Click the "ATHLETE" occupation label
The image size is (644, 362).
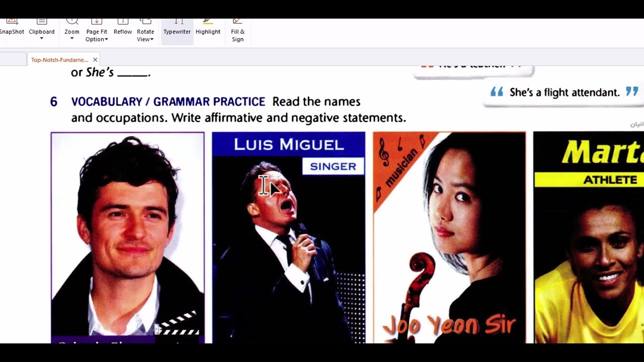coord(610,179)
